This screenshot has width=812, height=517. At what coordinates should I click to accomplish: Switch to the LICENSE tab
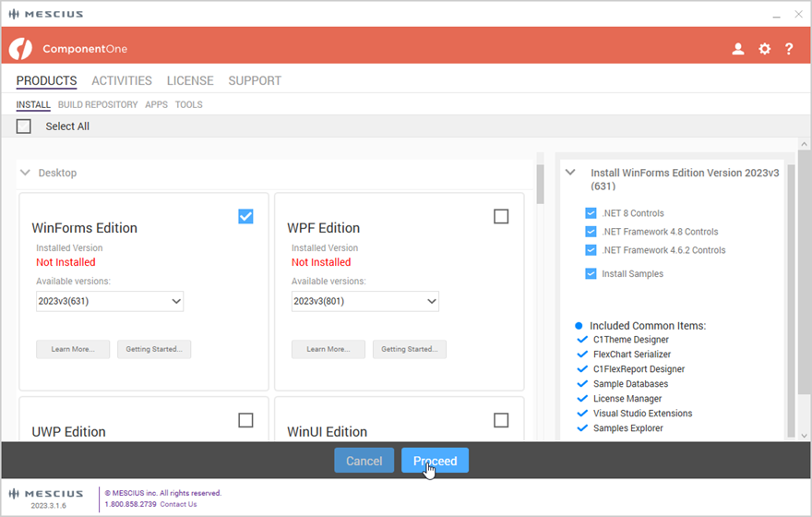(190, 81)
